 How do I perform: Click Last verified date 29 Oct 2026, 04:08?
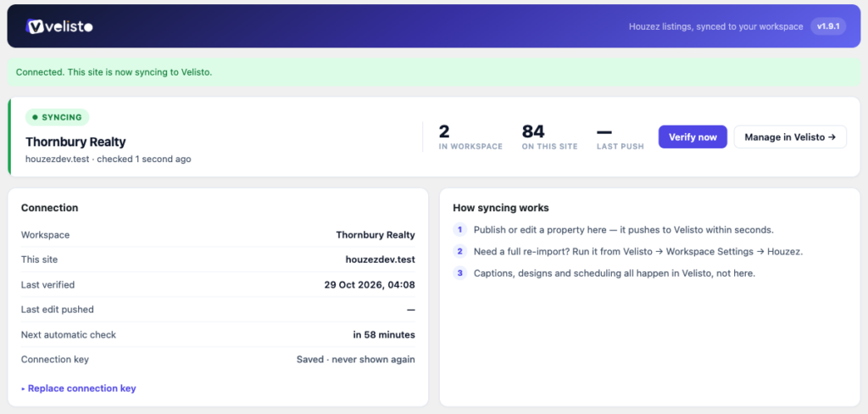[x=370, y=285]
